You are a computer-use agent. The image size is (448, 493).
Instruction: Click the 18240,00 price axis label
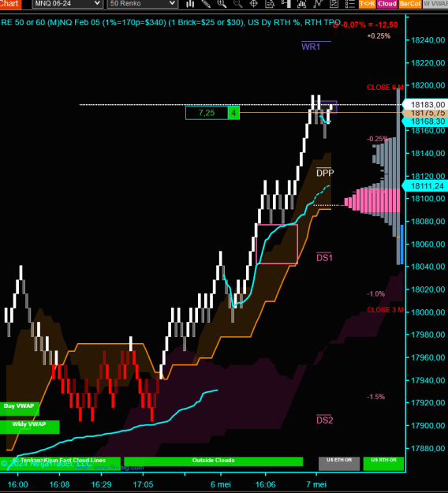(428, 40)
